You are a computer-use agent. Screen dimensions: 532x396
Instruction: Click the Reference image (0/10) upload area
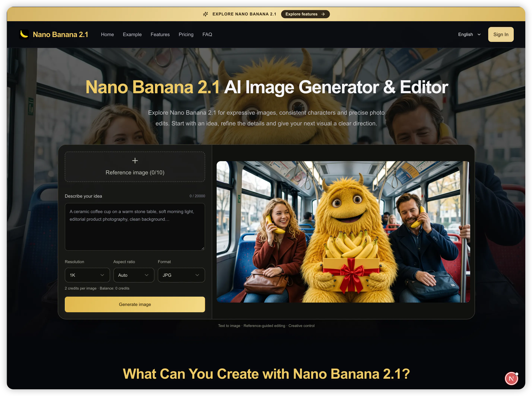coord(135,167)
